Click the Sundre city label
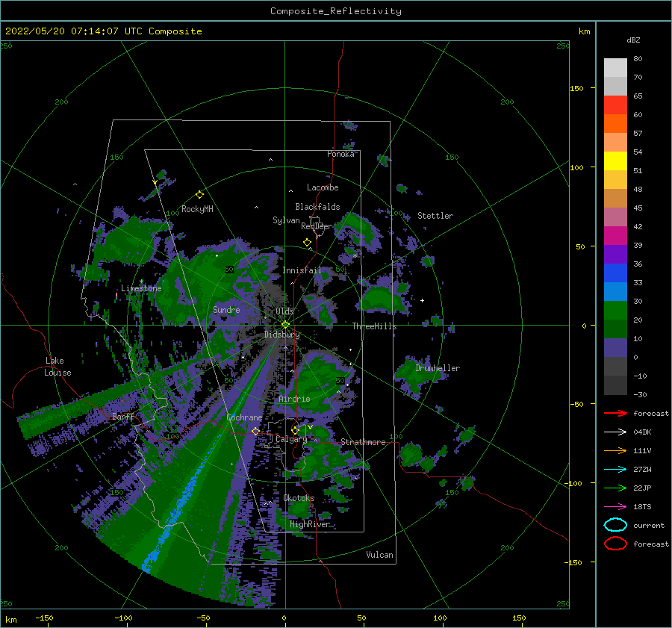Screen dimensions: 672x628 point(226,309)
